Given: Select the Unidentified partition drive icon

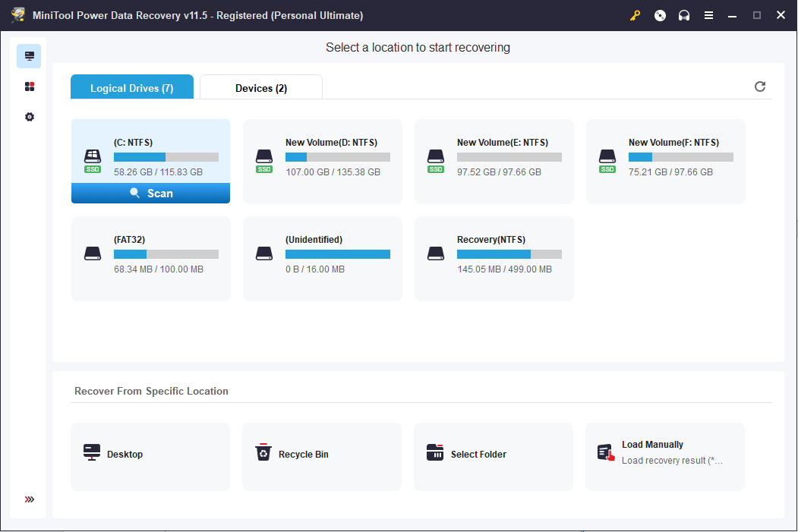Looking at the screenshot, I should pyautogui.click(x=264, y=253).
